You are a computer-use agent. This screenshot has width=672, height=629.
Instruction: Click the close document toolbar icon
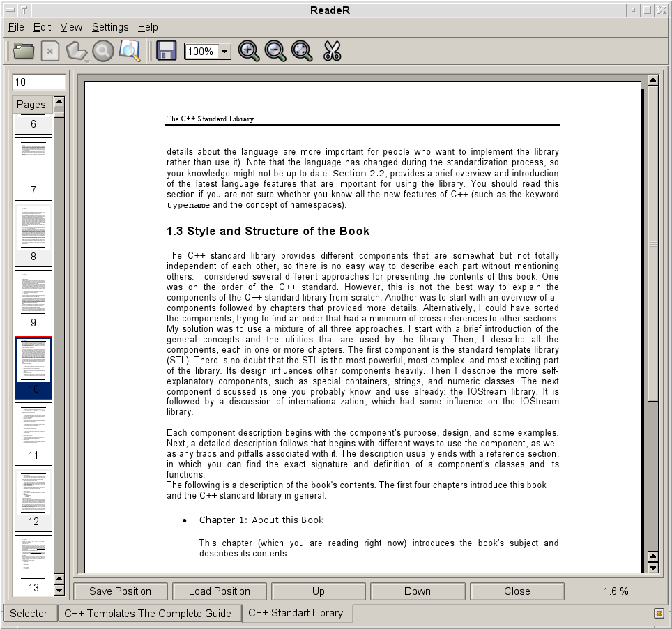(50, 51)
